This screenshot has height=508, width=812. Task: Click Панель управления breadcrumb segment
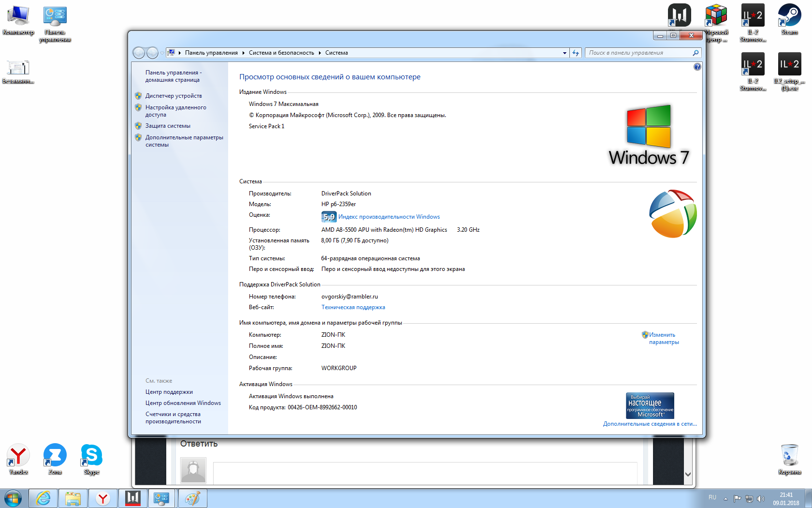(x=211, y=53)
